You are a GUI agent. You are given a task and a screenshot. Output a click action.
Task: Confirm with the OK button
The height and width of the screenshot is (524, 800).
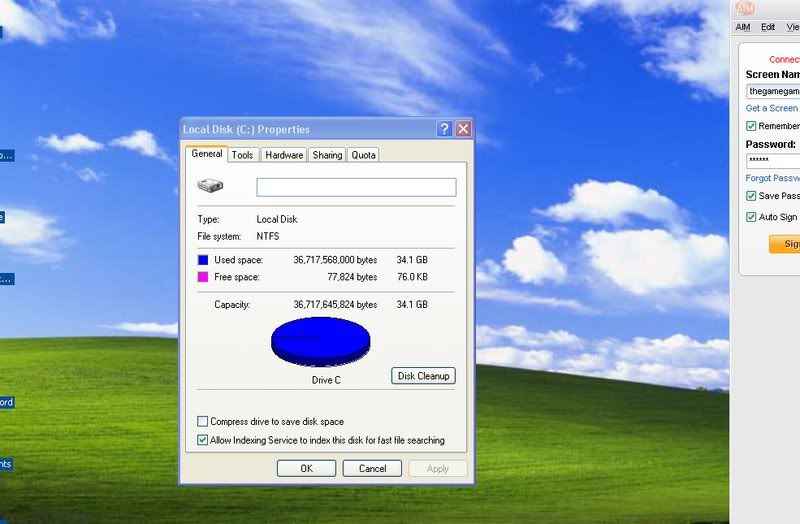[x=307, y=468]
